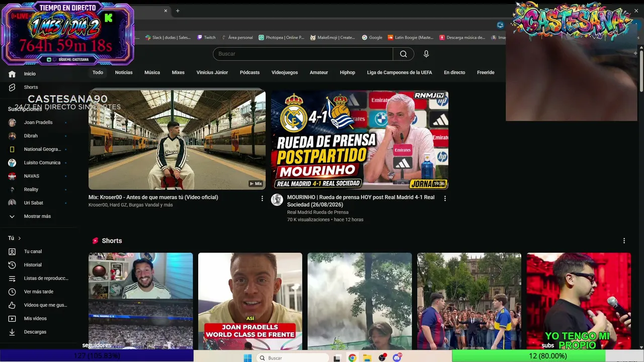Switch to Chrome from the taskbar

(352, 358)
